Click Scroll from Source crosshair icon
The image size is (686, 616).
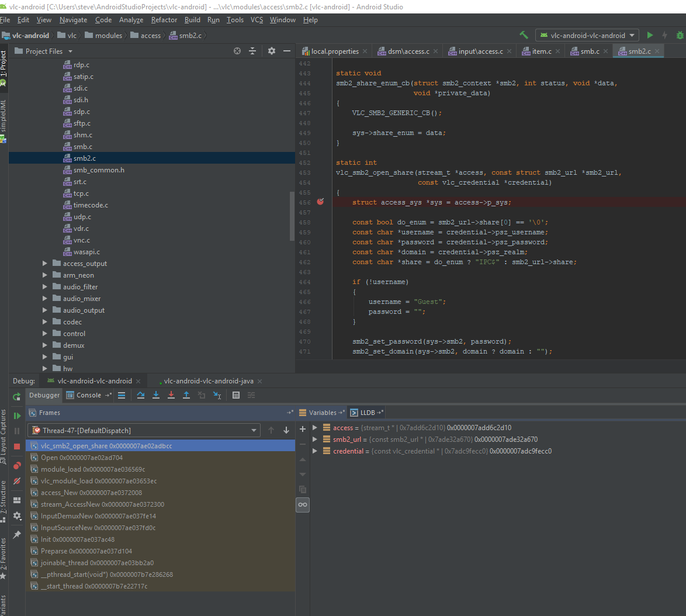click(237, 51)
